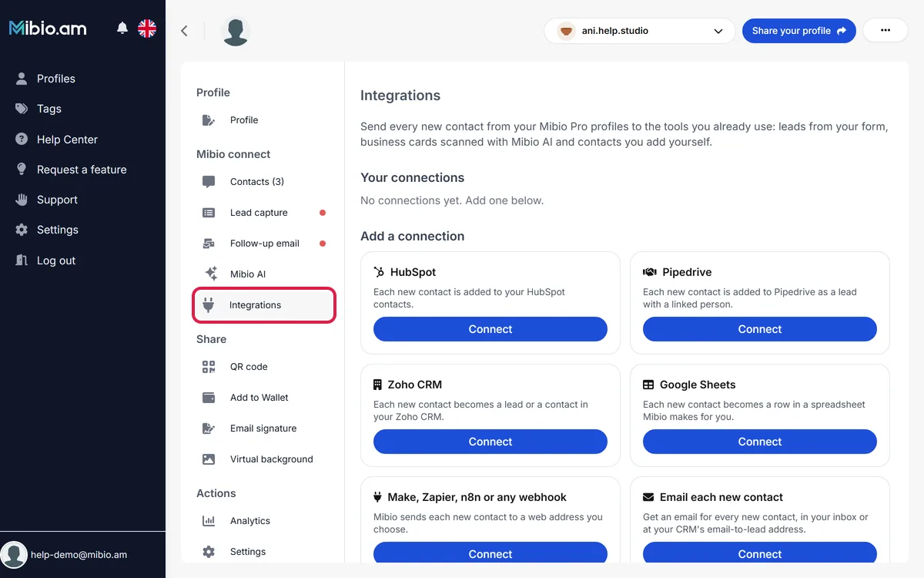Image resolution: width=924 pixels, height=578 pixels.
Task: Open Request a feature
Action: tap(82, 170)
